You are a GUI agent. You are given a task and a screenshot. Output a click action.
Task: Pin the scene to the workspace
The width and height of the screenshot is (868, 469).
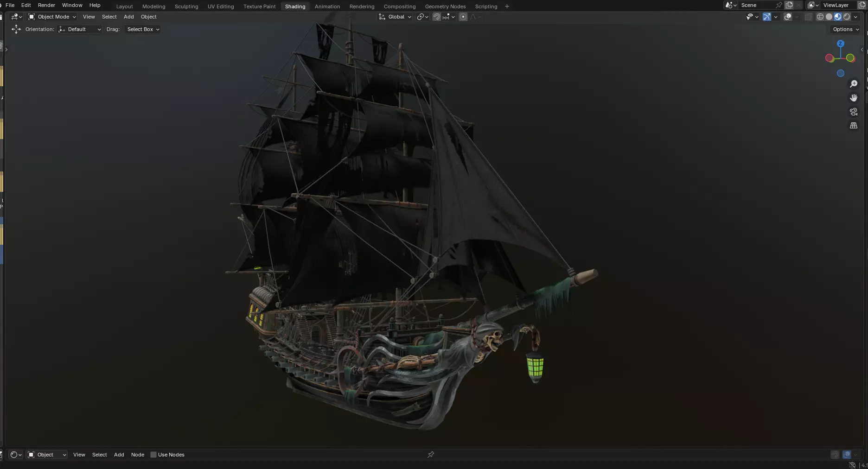tap(779, 5)
